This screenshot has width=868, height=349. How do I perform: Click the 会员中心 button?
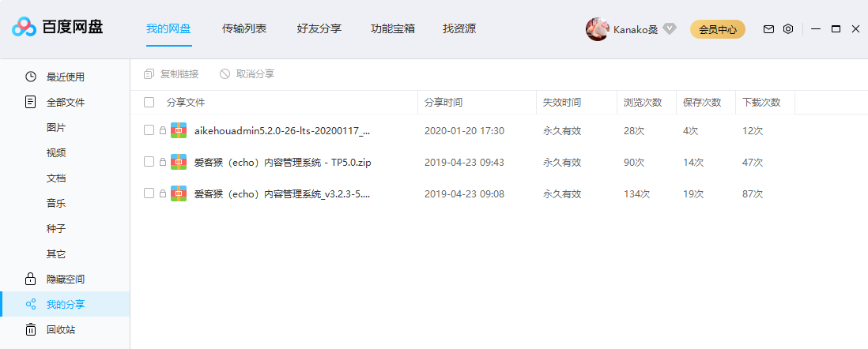coord(718,29)
